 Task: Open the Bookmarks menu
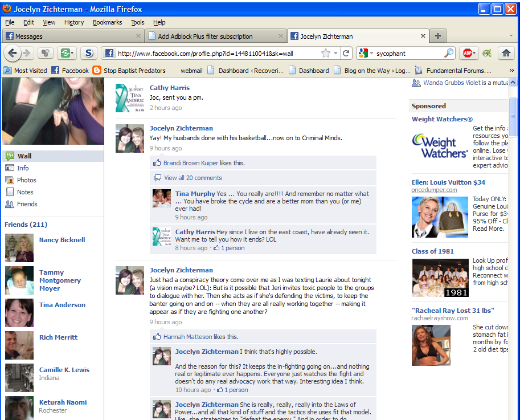[x=108, y=22]
